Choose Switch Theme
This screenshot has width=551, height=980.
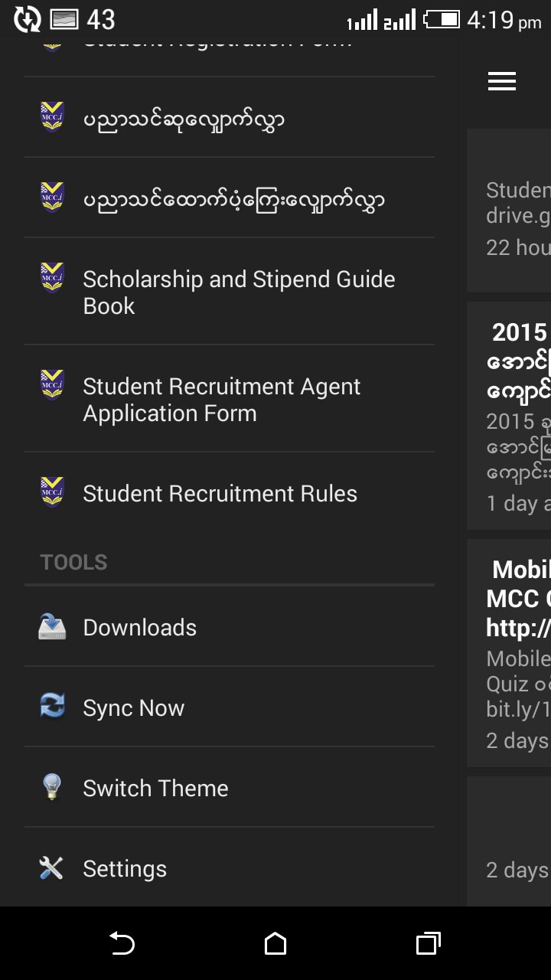tap(155, 789)
